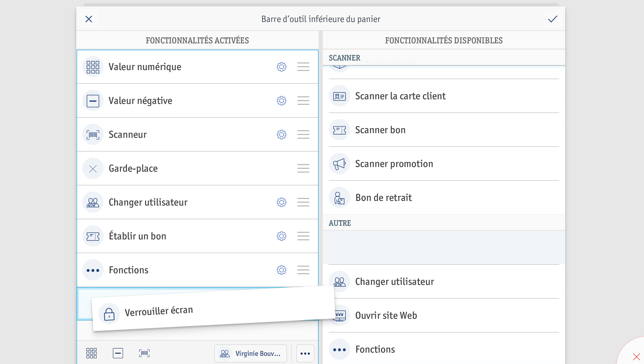This screenshot has height=364, width=644.
Task: Click the www icon of Ouvrir site Web
Action: click(x=340, y=316)
